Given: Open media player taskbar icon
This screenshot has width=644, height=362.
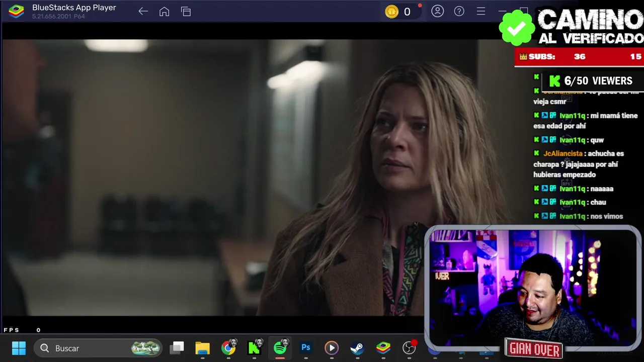Looking at the screenshot, I should [332, 348].
